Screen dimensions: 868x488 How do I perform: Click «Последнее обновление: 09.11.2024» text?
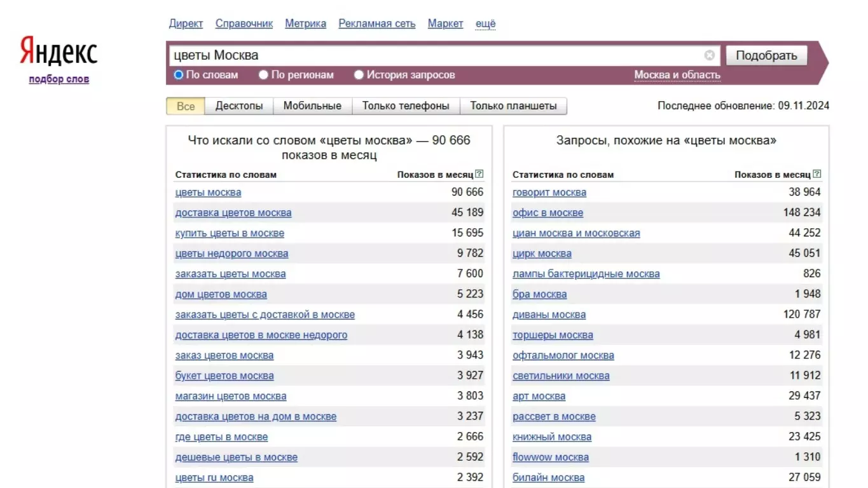[x=743, y=106]
